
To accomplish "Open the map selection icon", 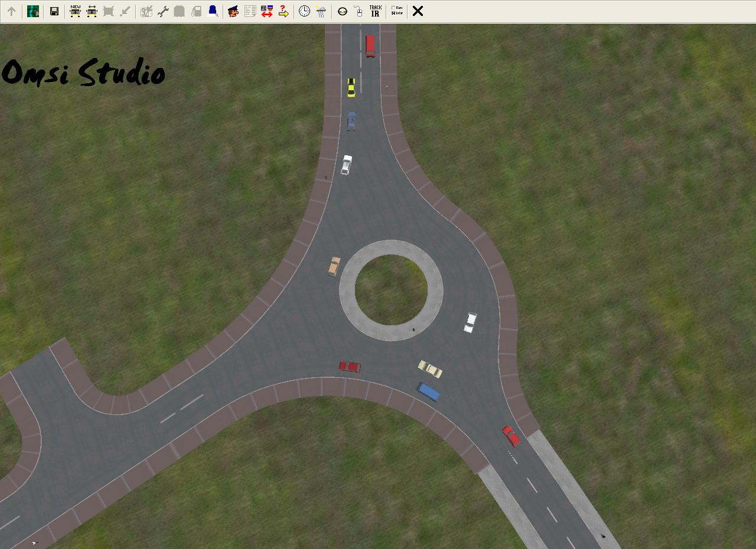I will coord(33,11).
